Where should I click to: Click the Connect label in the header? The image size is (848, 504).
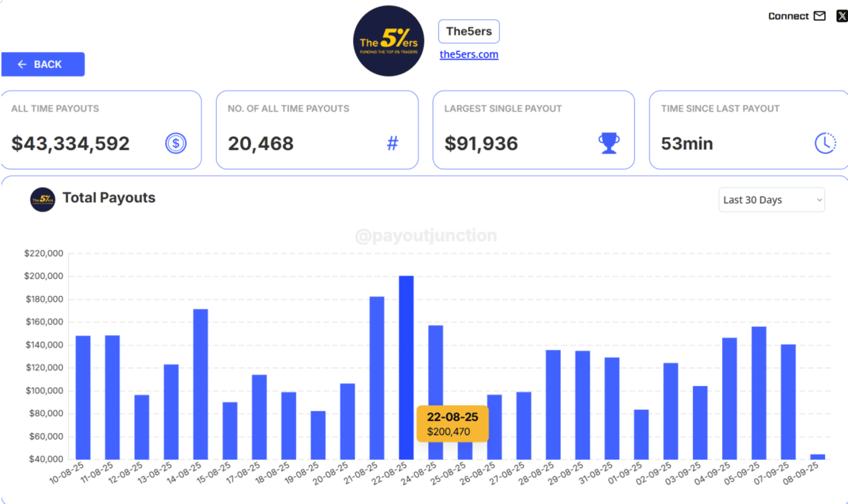[788, 16]
